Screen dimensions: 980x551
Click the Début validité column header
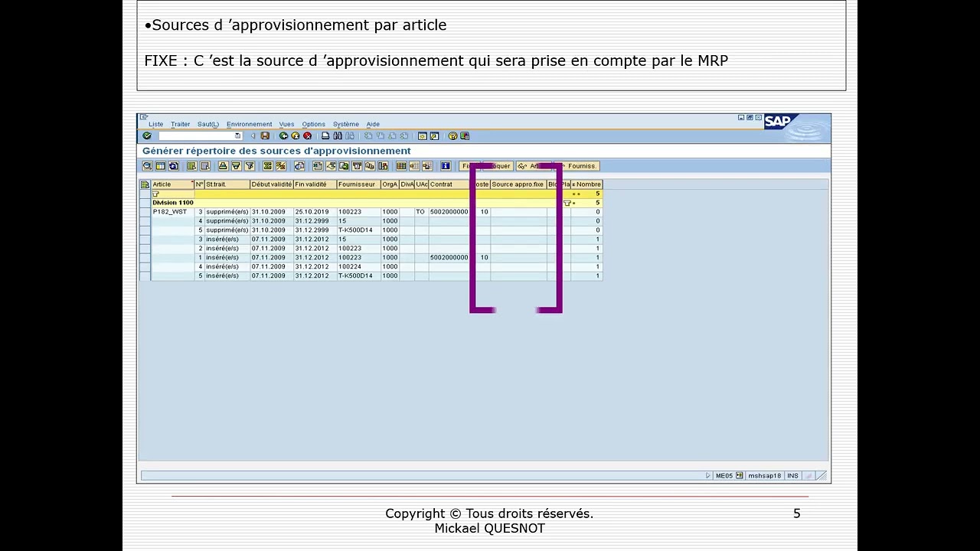point(271,184)
